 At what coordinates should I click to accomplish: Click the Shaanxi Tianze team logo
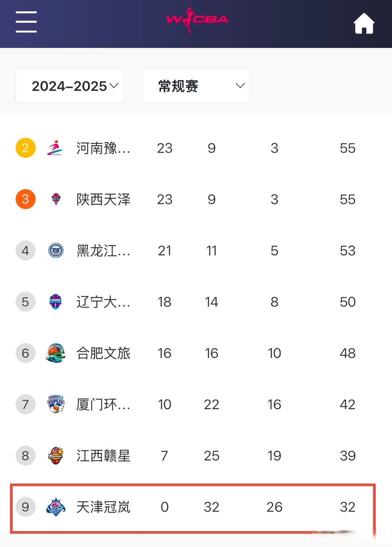point(56,199)
